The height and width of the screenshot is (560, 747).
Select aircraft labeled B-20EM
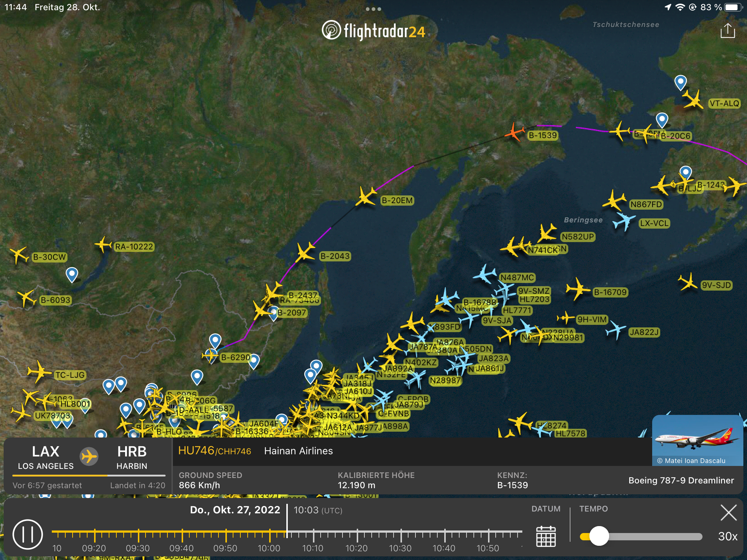[x=366, y=197]
